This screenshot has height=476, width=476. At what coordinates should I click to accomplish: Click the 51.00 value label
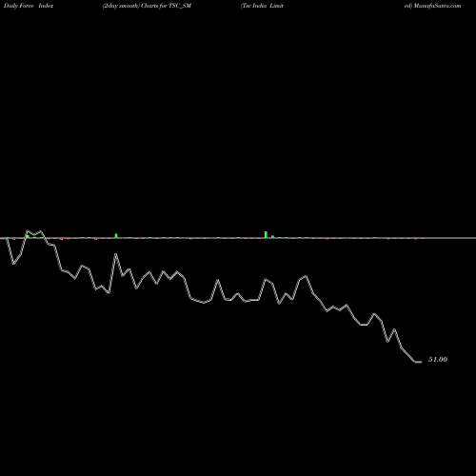438,360
